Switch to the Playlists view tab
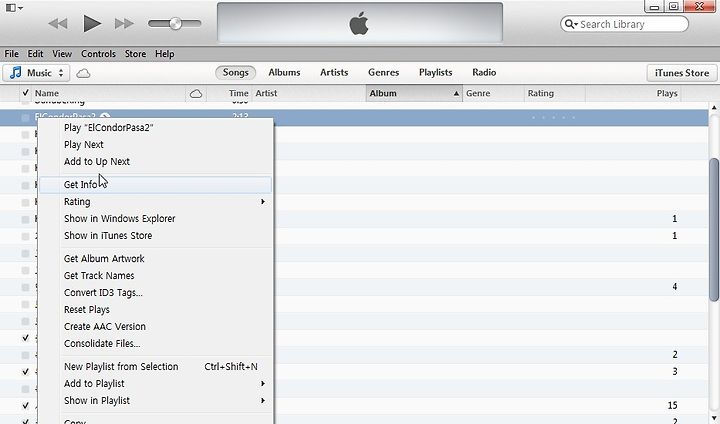Viewport: 720px width, 424px height. pos(435,73)
